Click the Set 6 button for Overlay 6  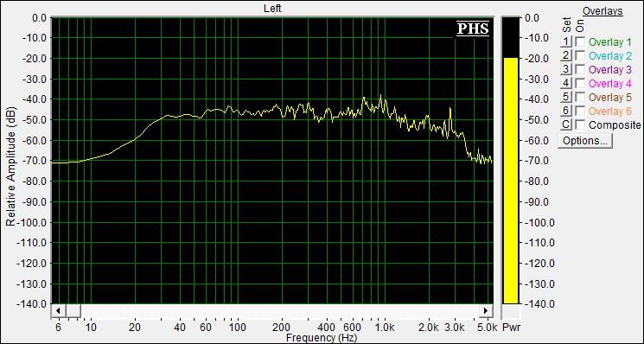pyautogui.click(x=566, y=111)
